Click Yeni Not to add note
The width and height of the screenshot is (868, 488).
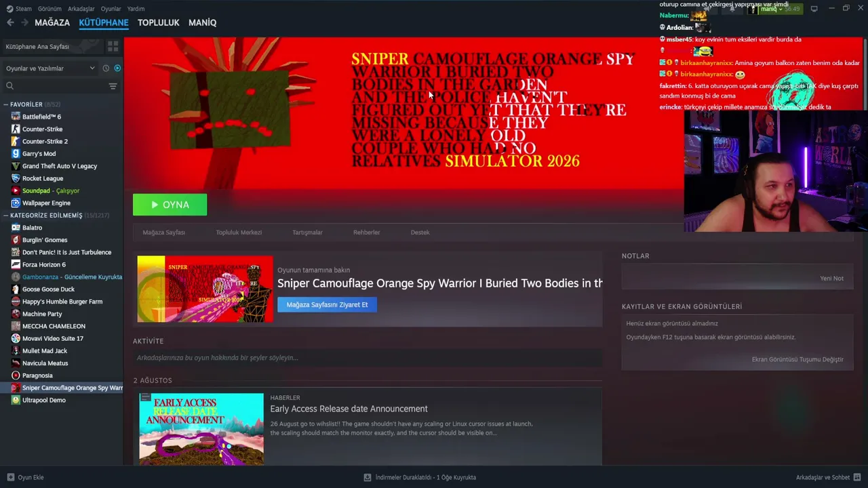831,279
